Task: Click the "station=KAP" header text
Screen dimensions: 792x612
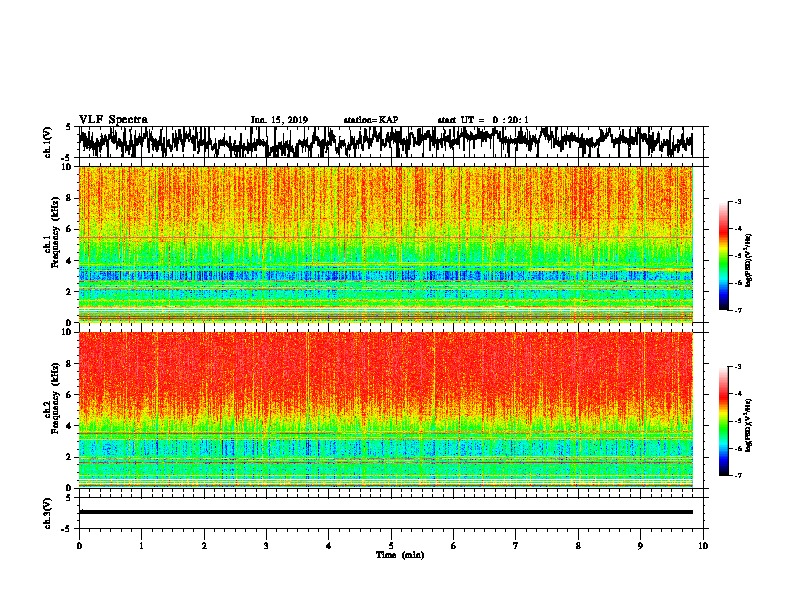Action: point(371,120)
